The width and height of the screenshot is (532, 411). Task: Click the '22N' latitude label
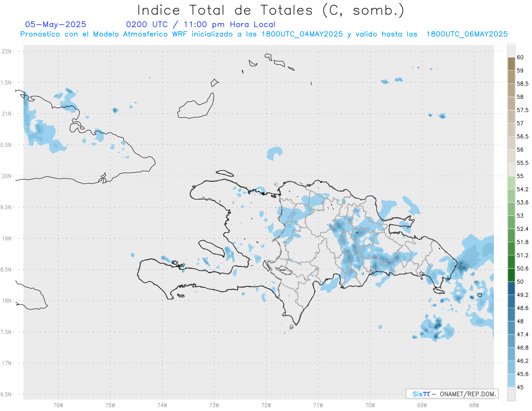click(7, 51)
